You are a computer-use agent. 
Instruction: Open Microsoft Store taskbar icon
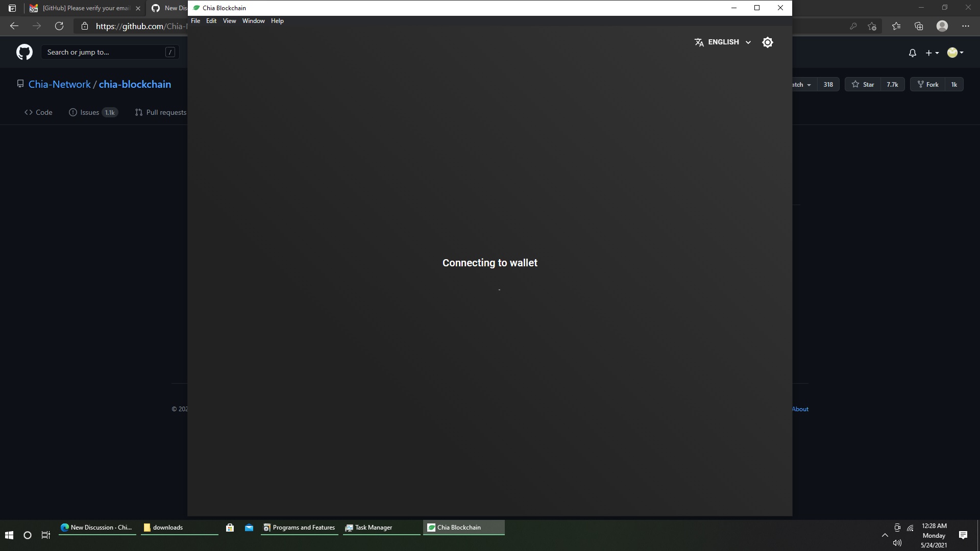pyautogui.click(x=230, y=528)
